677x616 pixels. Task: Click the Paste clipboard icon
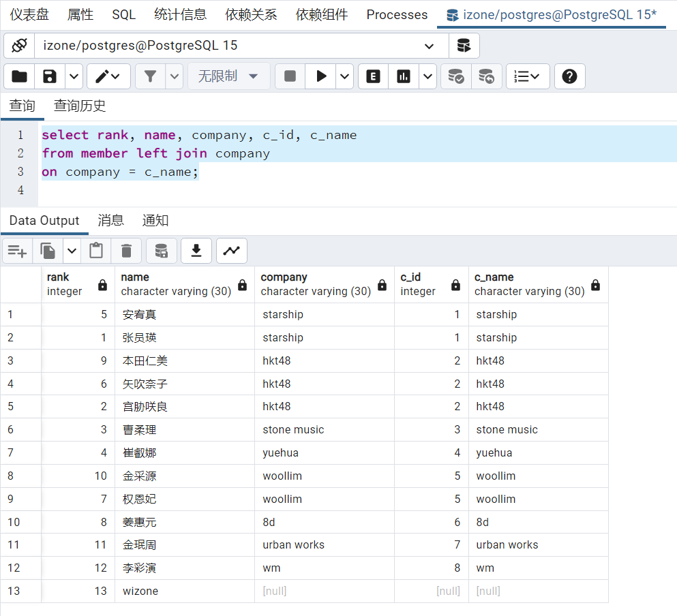point(96,251)
